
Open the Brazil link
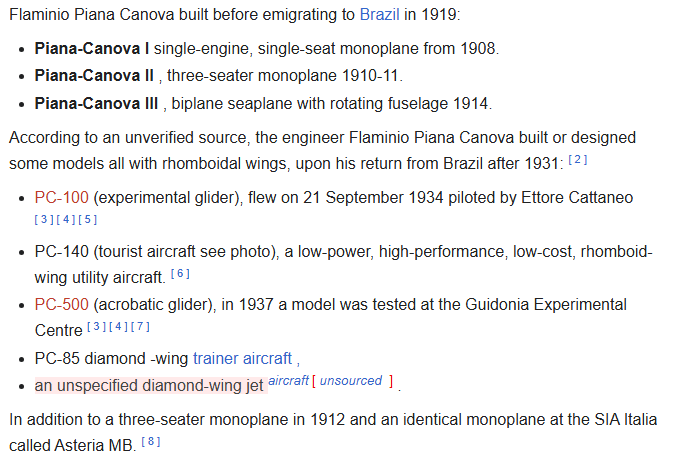(x=381, y=16)
